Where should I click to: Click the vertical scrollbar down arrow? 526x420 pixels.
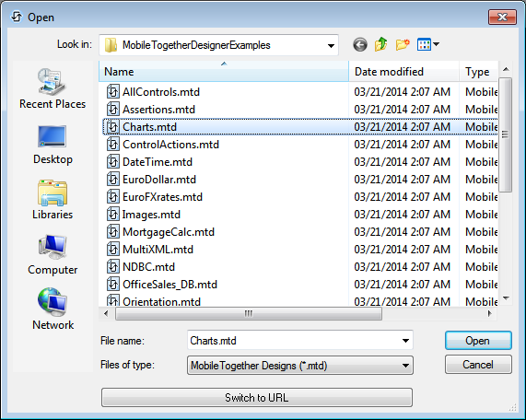pos(507,297)
